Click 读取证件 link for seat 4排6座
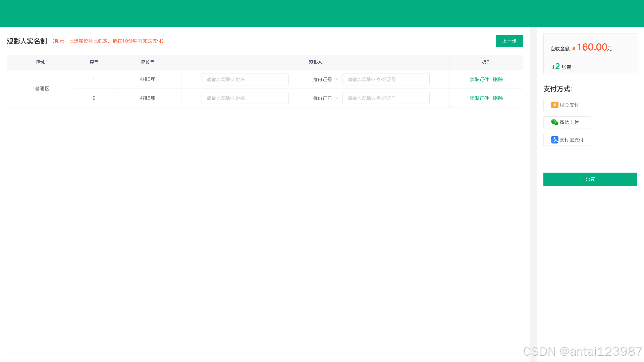 tap(479, 98)
